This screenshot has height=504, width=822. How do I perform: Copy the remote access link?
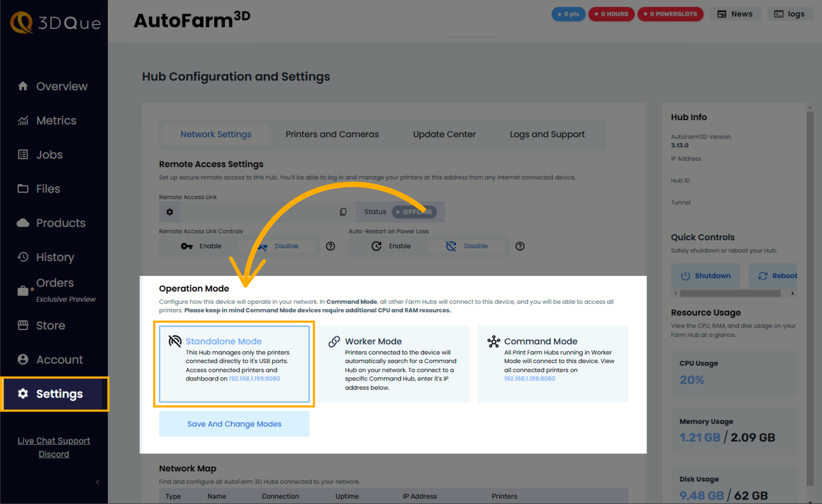(343, 212)
